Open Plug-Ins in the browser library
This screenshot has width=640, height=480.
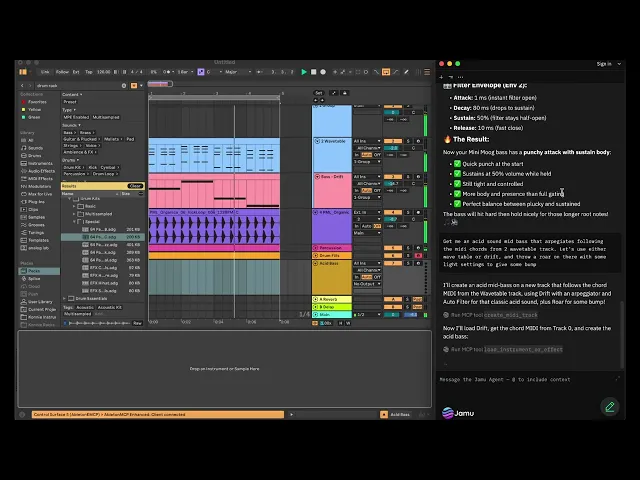36,202
